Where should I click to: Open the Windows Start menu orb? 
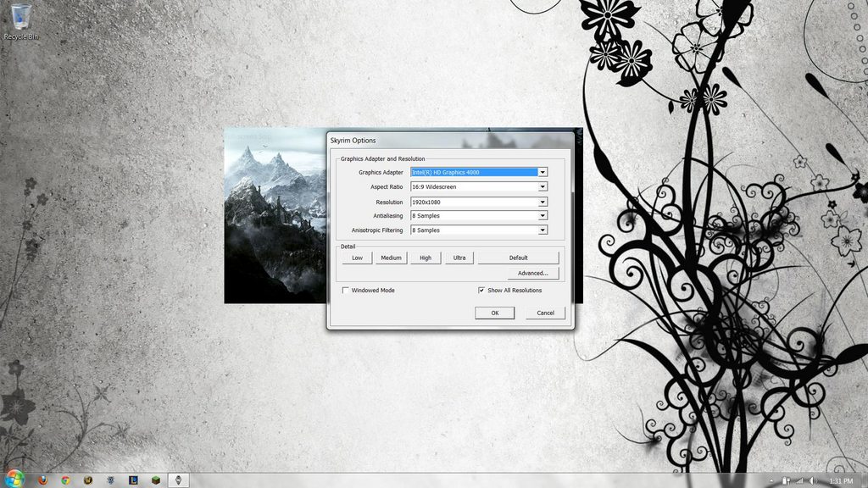point(14,480)
